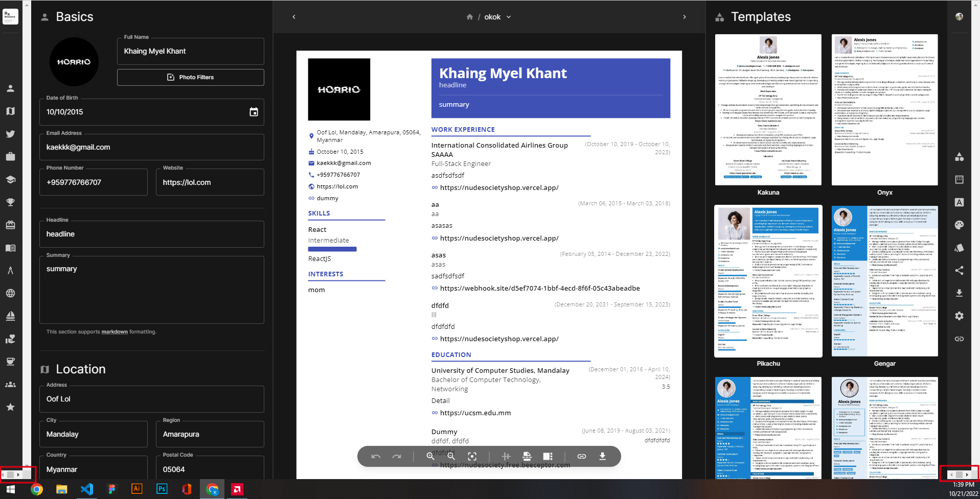Select the Pikachu template thumbnail

tap(768, 281)
